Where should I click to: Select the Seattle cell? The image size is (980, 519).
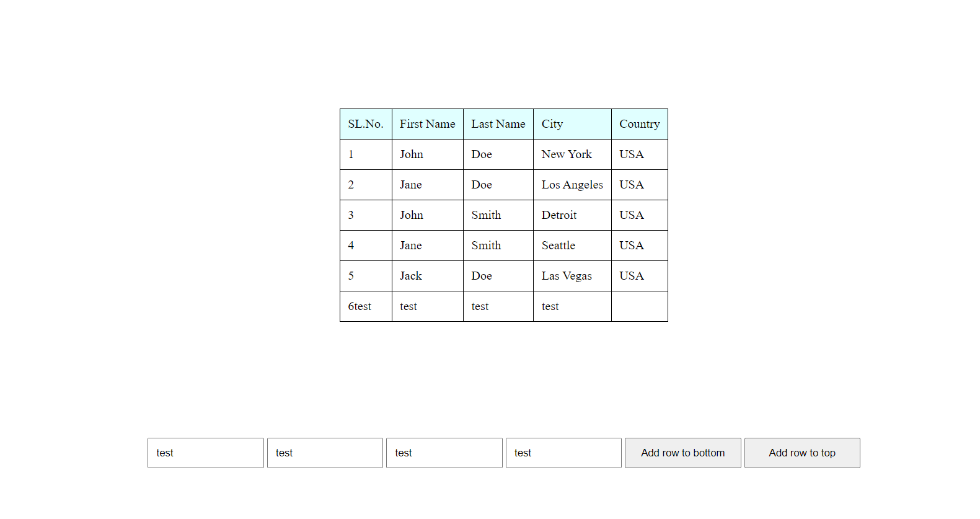572,246
